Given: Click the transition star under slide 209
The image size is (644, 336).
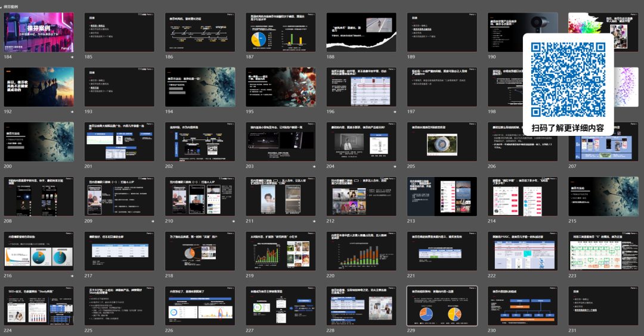Looking at the screenshot, I should click(153, 221).
